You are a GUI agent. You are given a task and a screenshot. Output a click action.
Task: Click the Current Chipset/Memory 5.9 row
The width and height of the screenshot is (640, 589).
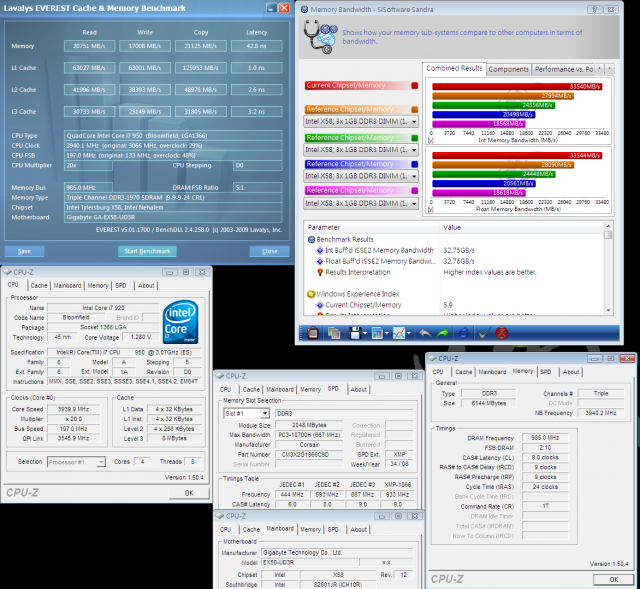pyautogui.click(x=455, y=305)
